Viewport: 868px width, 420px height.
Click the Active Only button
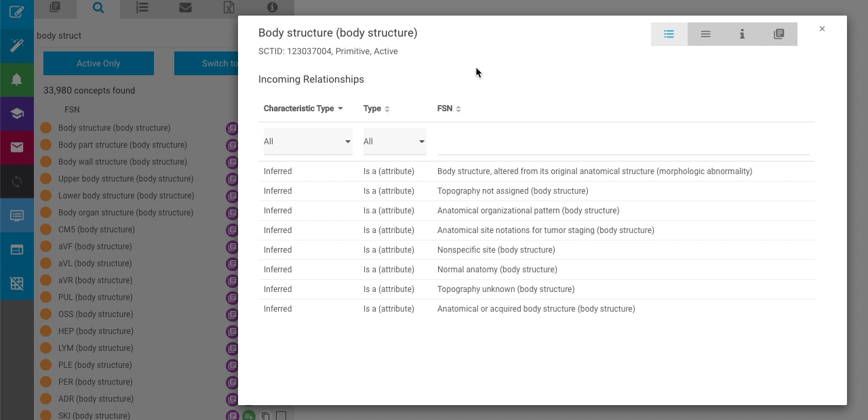[98, 63]
